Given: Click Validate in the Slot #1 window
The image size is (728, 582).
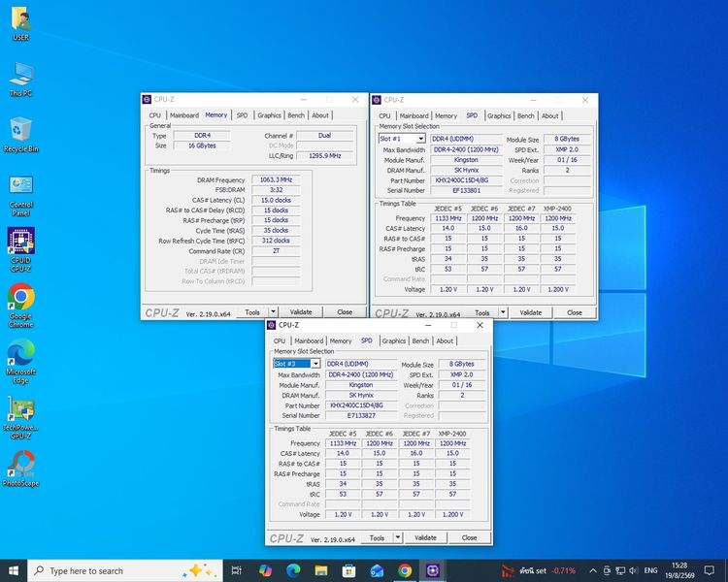Looking at the screenshot, I should point(530,312).
